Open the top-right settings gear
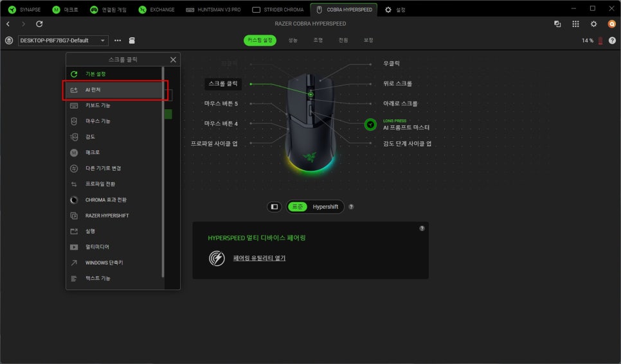 [593, 24]
